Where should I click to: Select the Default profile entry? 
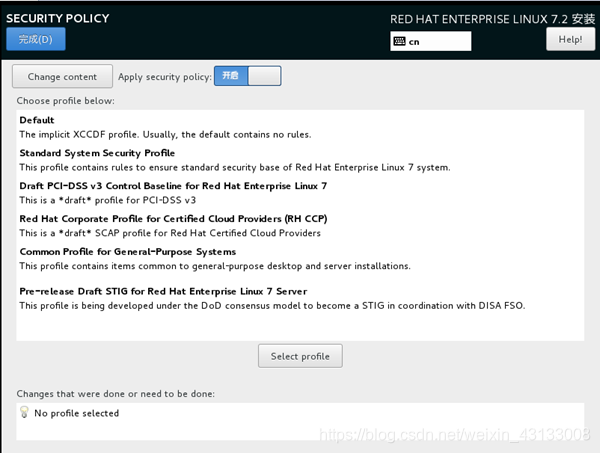[x=300, y=127]
